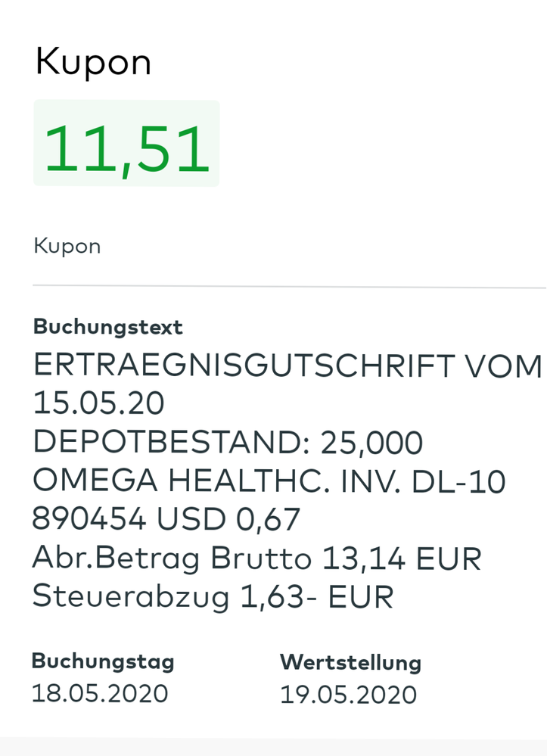547x756 pixels.
Task: Tap the 18.05.2020 booking date
Action: tap(100, 693)
